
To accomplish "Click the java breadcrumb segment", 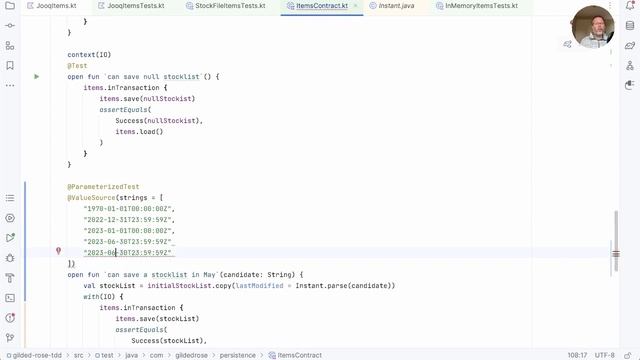I will point(131,355).
